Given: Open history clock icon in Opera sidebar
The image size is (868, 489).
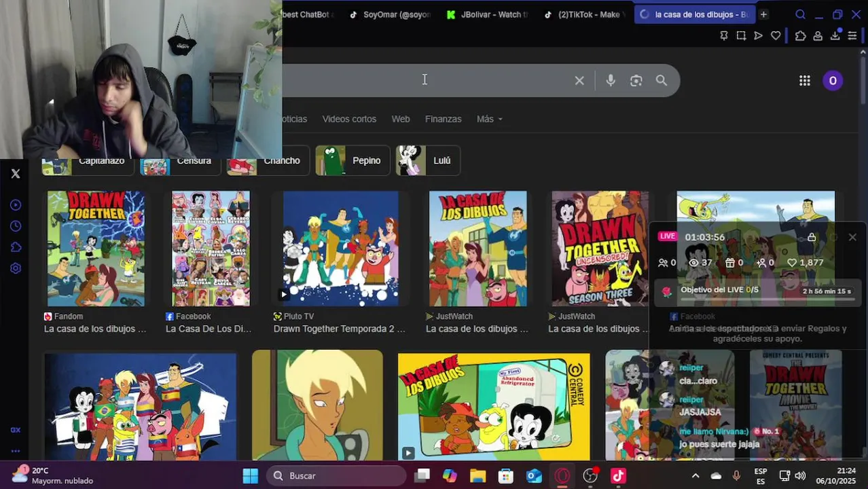Looking at the screenshot, I should 16,226.
